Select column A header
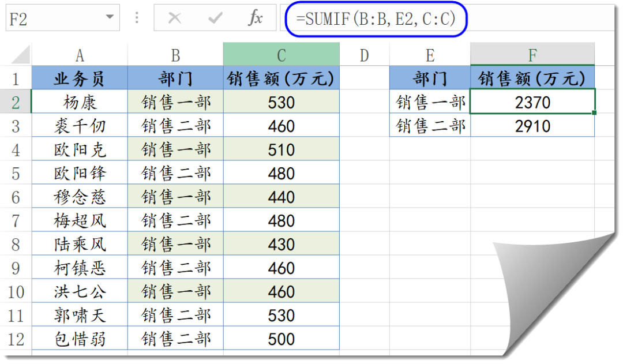 click(x=80, y=55)
